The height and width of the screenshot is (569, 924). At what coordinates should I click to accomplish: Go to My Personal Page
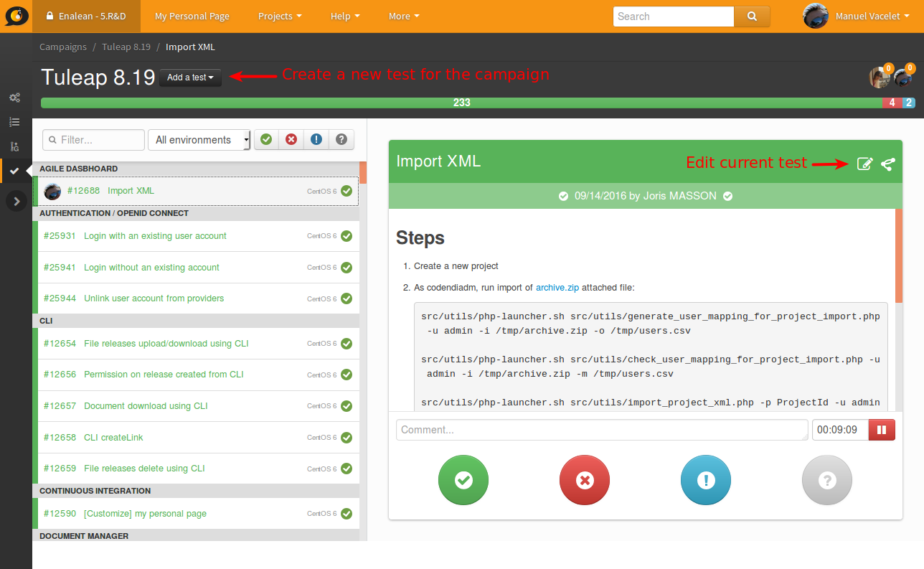coord(192,16)
